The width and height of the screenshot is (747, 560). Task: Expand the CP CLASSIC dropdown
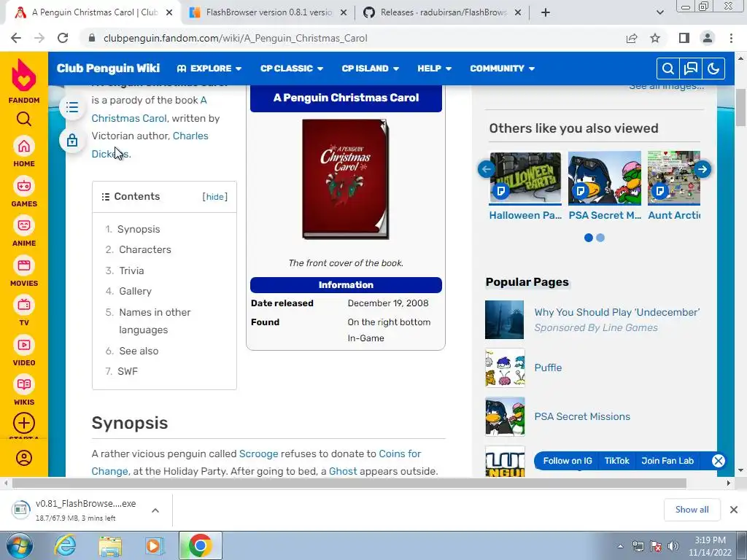[x=292, y=69]
